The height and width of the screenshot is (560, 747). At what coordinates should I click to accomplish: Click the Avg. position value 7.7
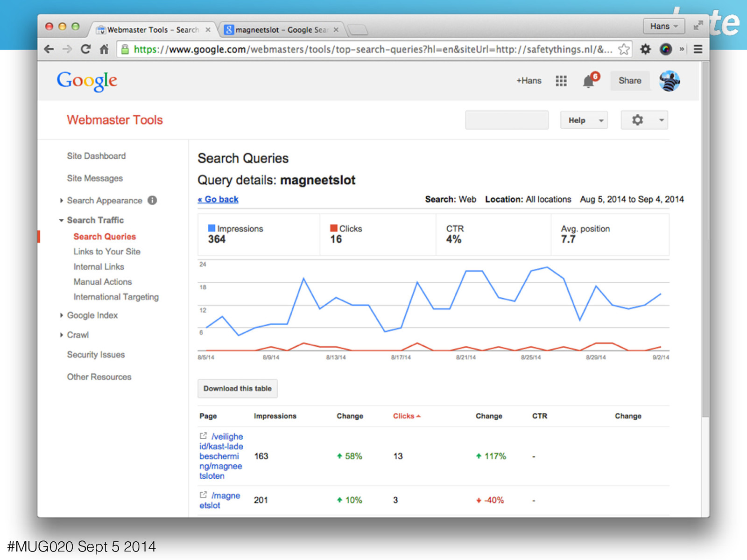tap(568, 239)
